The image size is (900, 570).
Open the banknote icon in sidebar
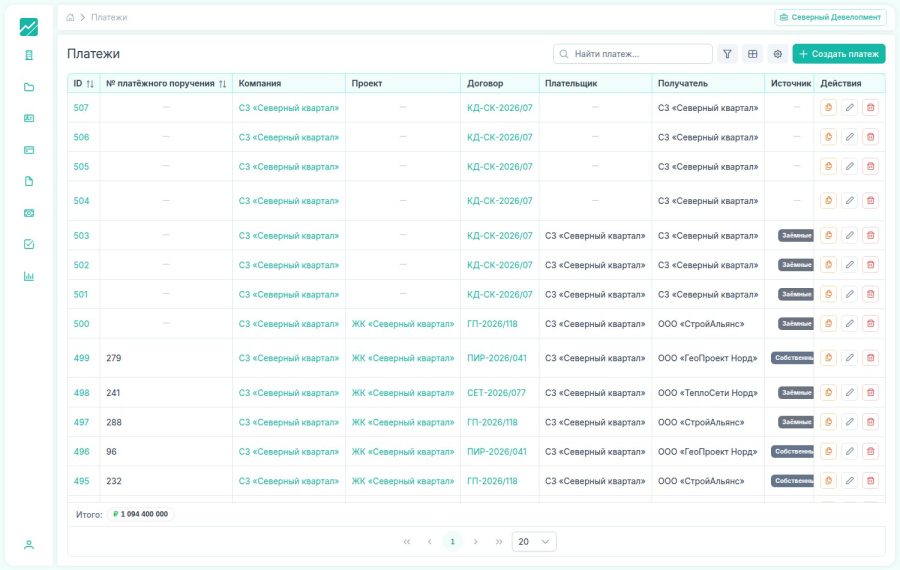tap(29, 213)
